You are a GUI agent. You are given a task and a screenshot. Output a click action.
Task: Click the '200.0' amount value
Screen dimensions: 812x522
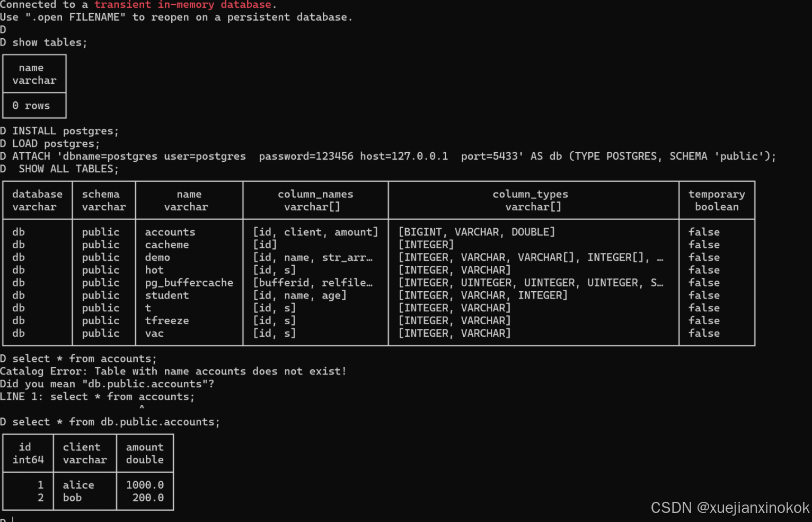pyautogui.click(x=148, y=498)
